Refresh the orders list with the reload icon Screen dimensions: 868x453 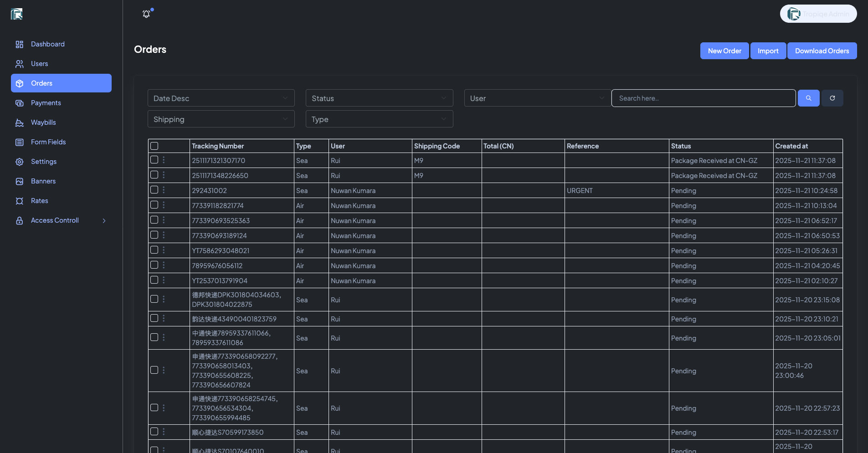point(832,98)
